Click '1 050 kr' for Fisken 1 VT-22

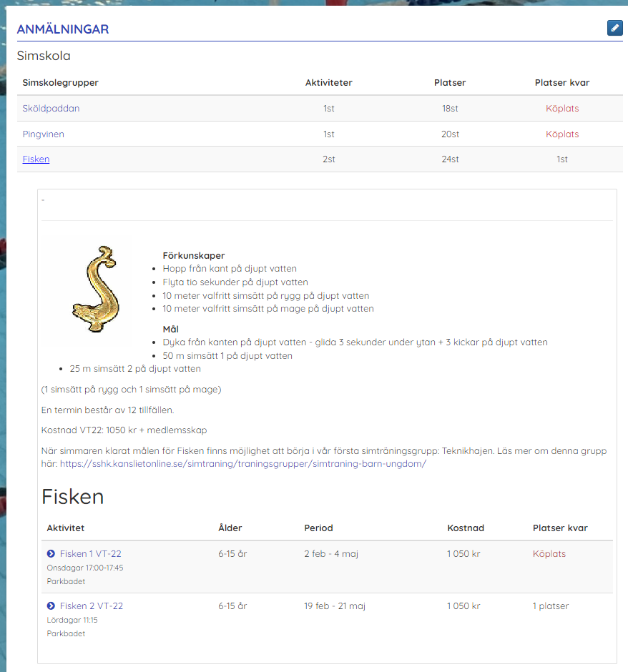463,554
